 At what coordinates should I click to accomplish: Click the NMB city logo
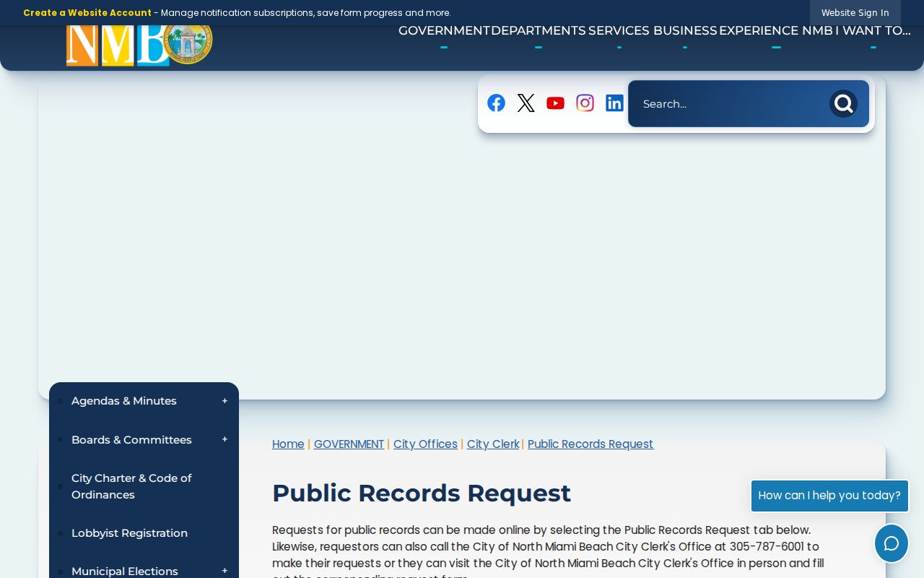(139, 43)
